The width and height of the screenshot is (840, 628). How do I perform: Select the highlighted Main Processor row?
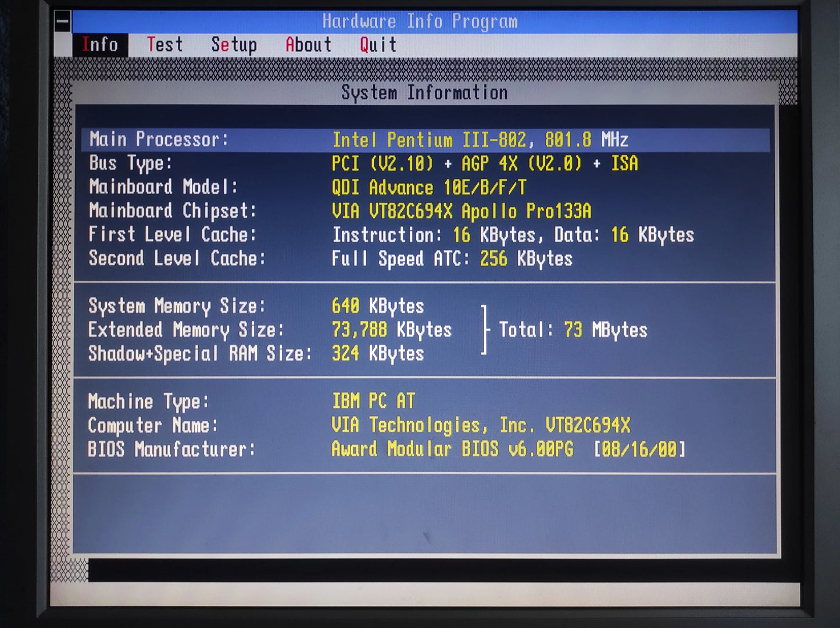coord(426,140)
